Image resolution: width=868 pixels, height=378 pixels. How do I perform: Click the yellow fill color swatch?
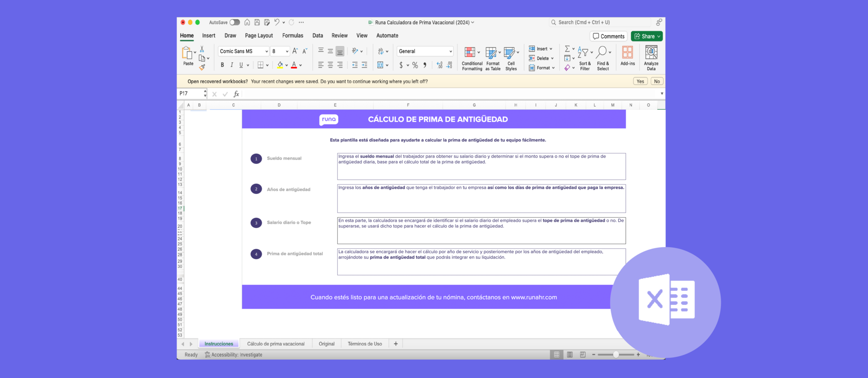pyautogui.click(x=280, y=65)
